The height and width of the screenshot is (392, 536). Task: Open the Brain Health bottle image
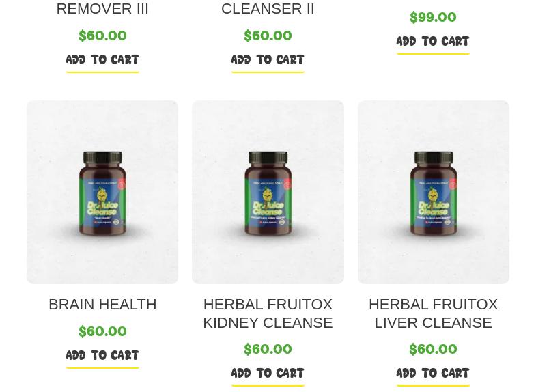click(x=102, y=192)
